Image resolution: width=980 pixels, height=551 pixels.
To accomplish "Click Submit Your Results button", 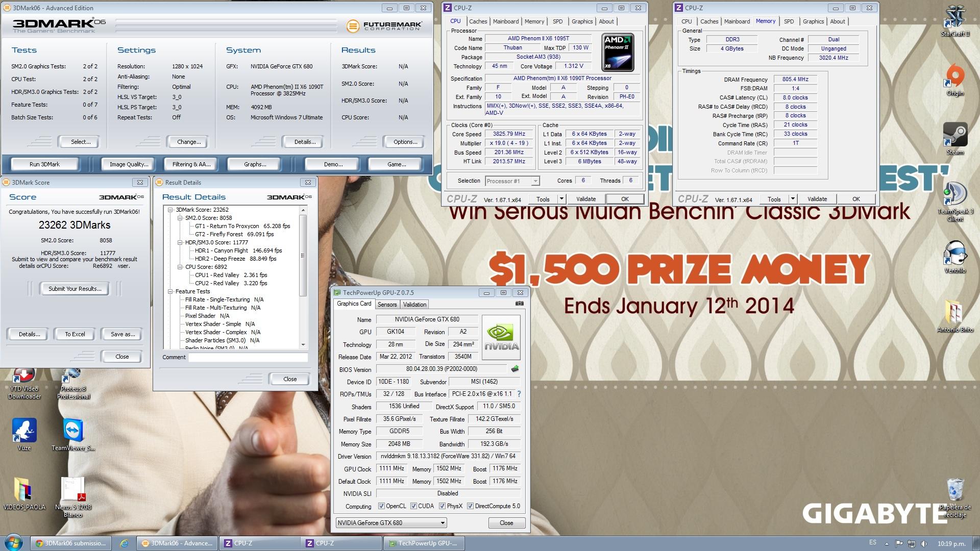I will (75, 289).
